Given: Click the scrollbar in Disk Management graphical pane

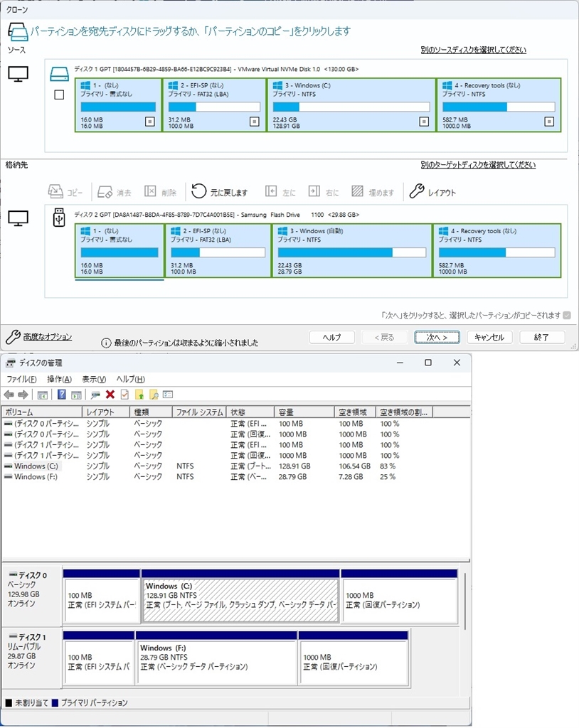Looking at the screenshot, I should (464, 601).
